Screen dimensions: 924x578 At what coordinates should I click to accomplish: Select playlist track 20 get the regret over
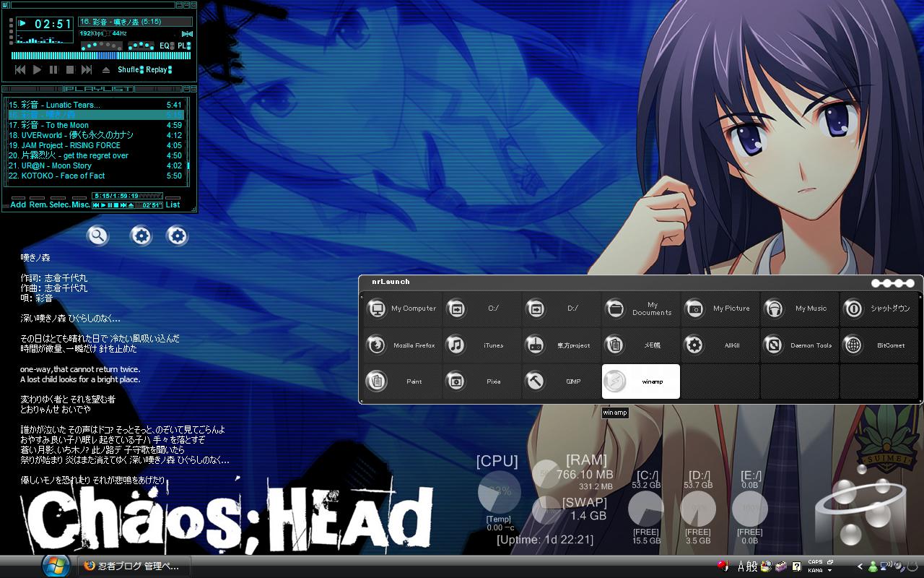[96, 155]
